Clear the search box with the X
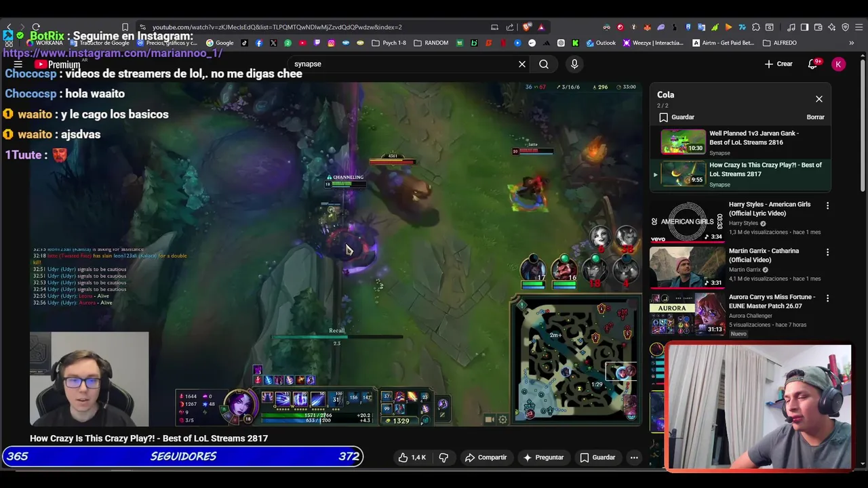The height and width of the screenshot is (488, 868). (x=522, y=64)
